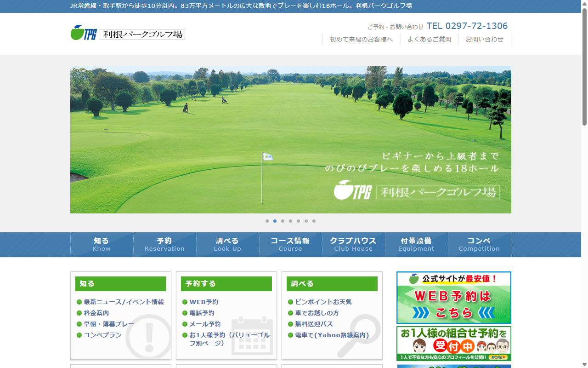Open 料金案内 link
This screenshot has width=588, height=368.
[96, 313]
